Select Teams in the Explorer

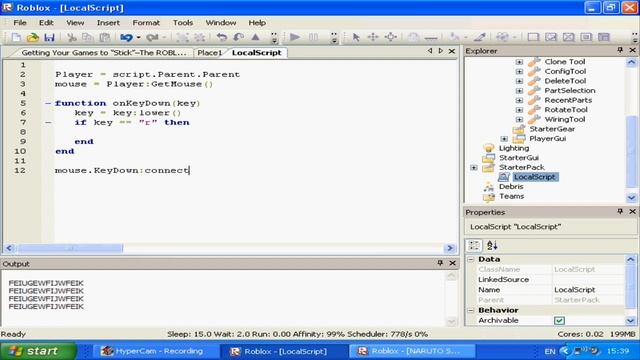tap(511, 196)
